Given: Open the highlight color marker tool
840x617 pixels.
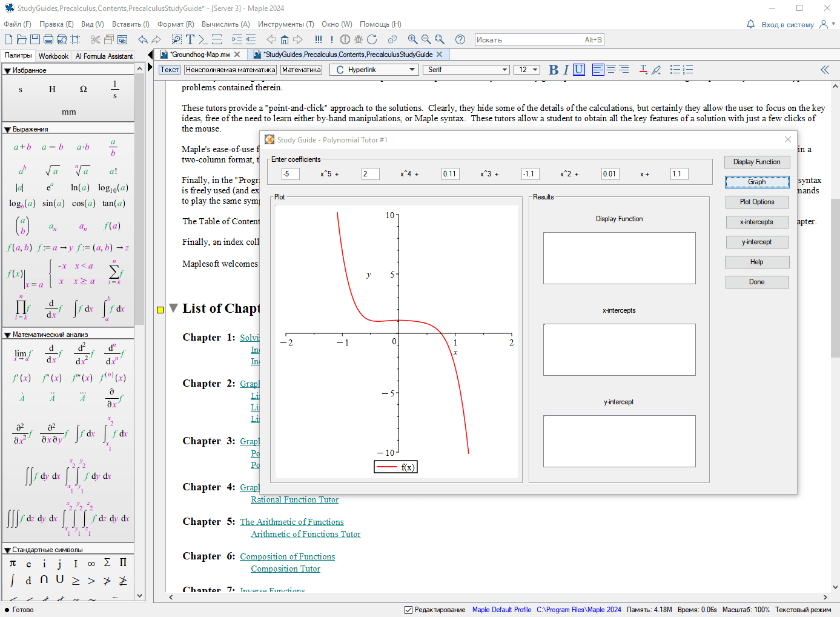Looking at the screenshot, I should (656, 70).
